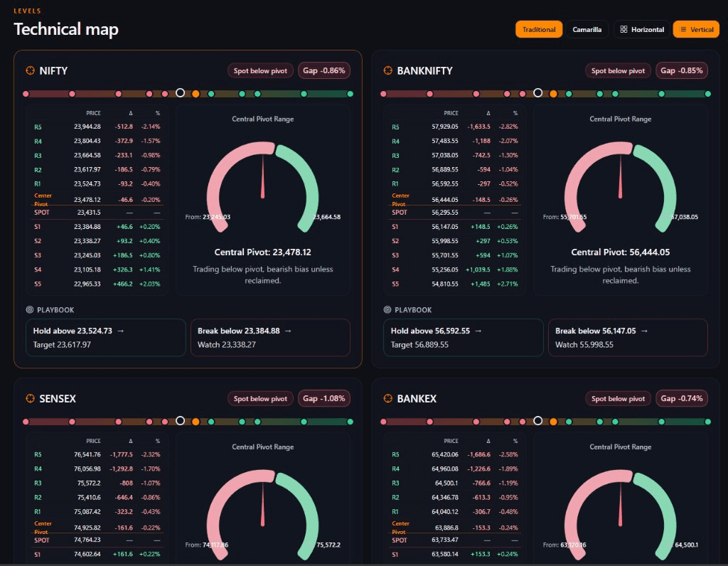Click BANKNIFTY Gap -0.85% badge
The height and width of the screenshot is (566, 728).
click(x=682, y=70)
